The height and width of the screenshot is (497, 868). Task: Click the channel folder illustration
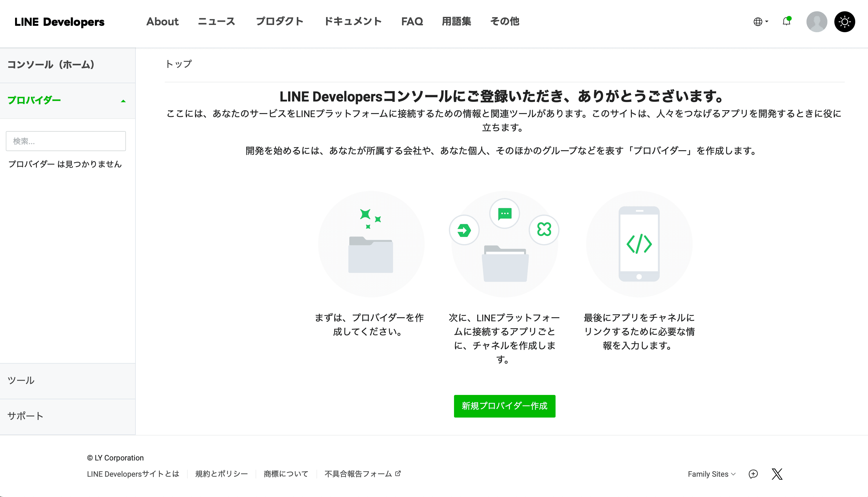[x=504, y=244]
